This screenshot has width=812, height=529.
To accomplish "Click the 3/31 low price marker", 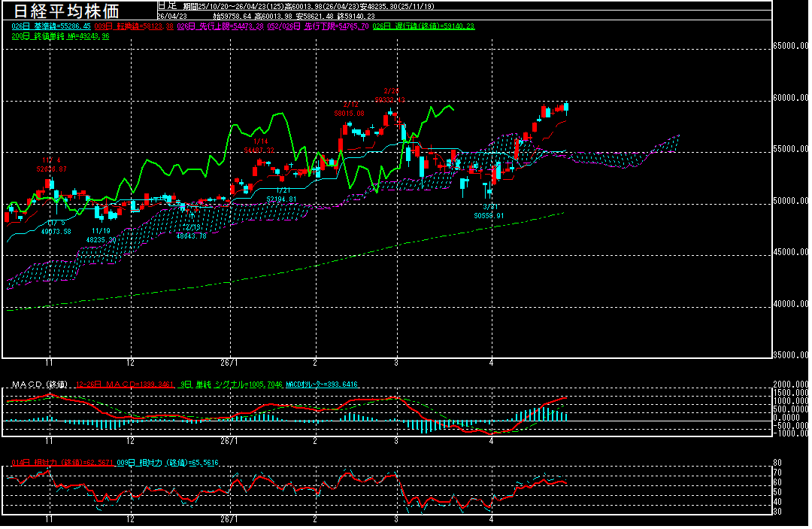I will [490, 211].
